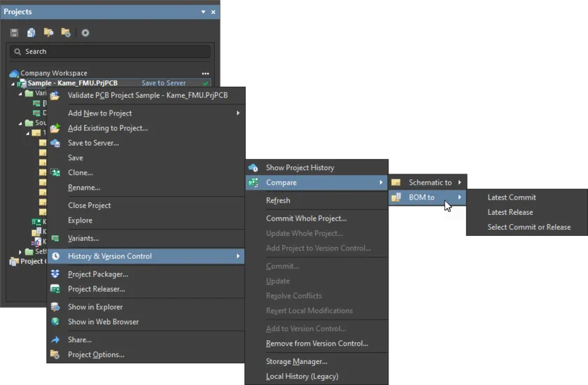
Task: Collapse the Variants folder node
Action: click(20, 94)
